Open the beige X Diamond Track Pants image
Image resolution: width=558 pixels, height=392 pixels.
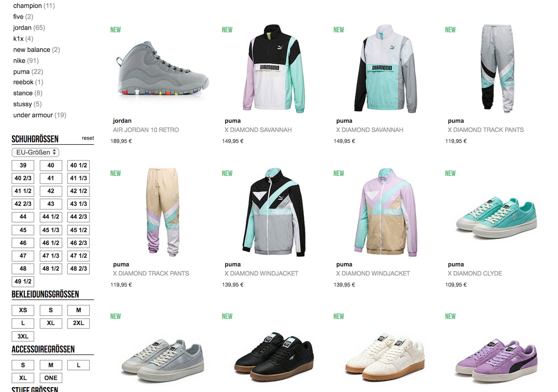[162, 211]
